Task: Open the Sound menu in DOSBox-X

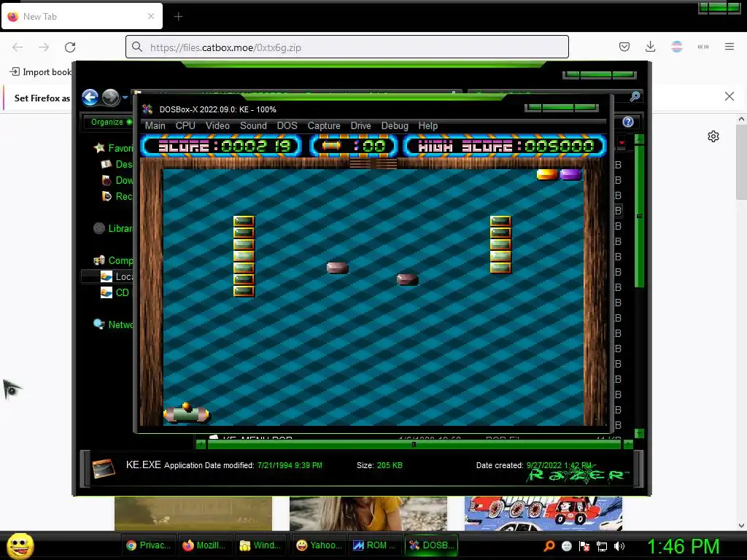Action: coord(253,125)
